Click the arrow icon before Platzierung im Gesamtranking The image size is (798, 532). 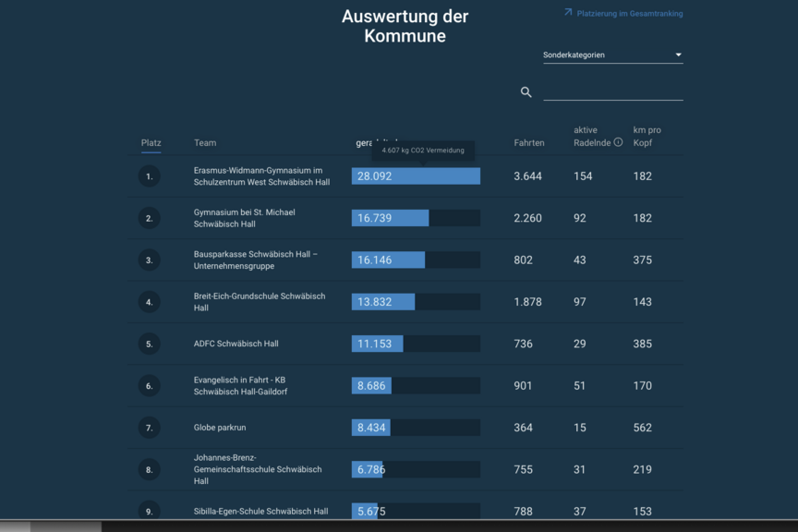pyautogui.click(x=568, y=12)
